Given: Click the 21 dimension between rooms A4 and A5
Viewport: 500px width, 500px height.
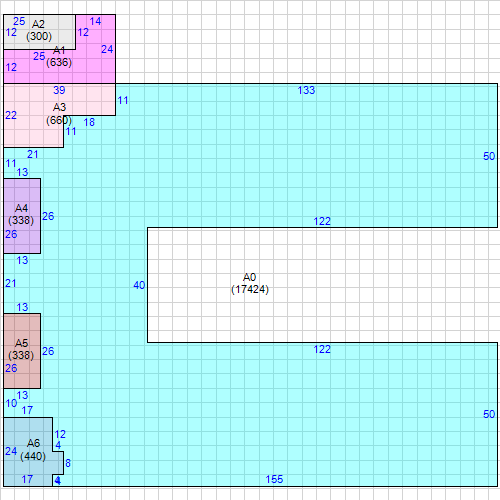Looking at the screenshot, I should [x=10, y=283].
